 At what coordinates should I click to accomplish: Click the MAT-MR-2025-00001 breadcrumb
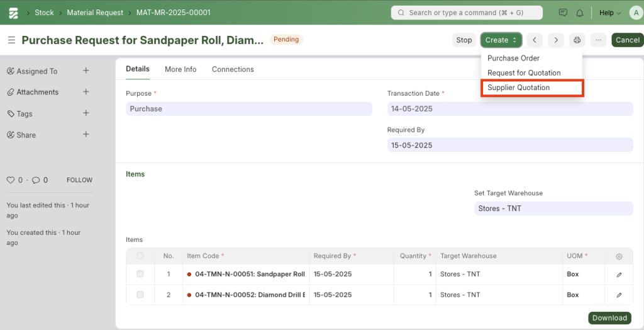click(x=174, y=13)
